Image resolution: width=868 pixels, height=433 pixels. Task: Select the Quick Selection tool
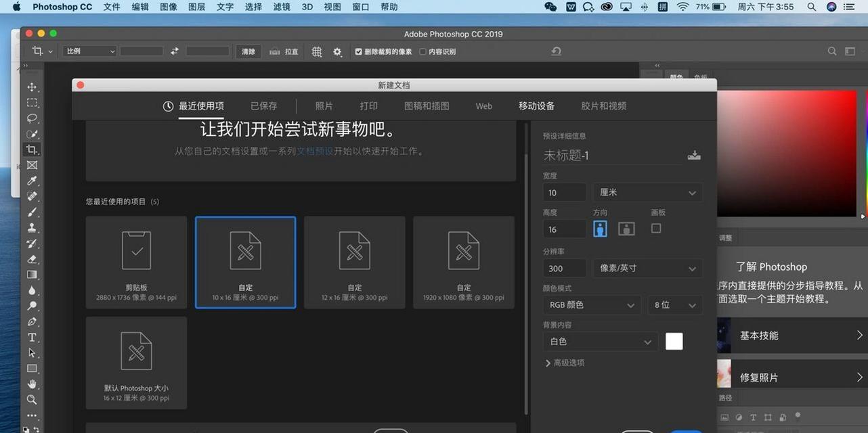[32, 134]
